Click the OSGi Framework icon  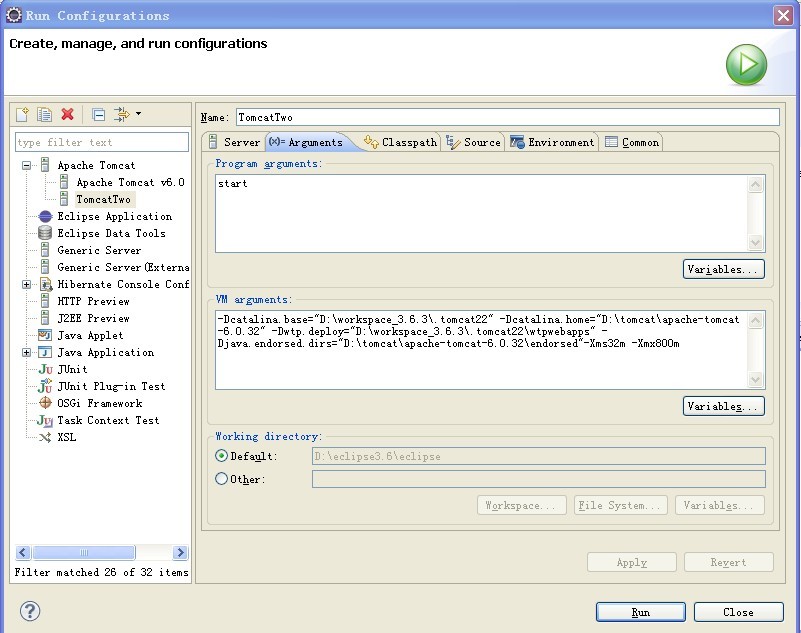pos(45,403)
